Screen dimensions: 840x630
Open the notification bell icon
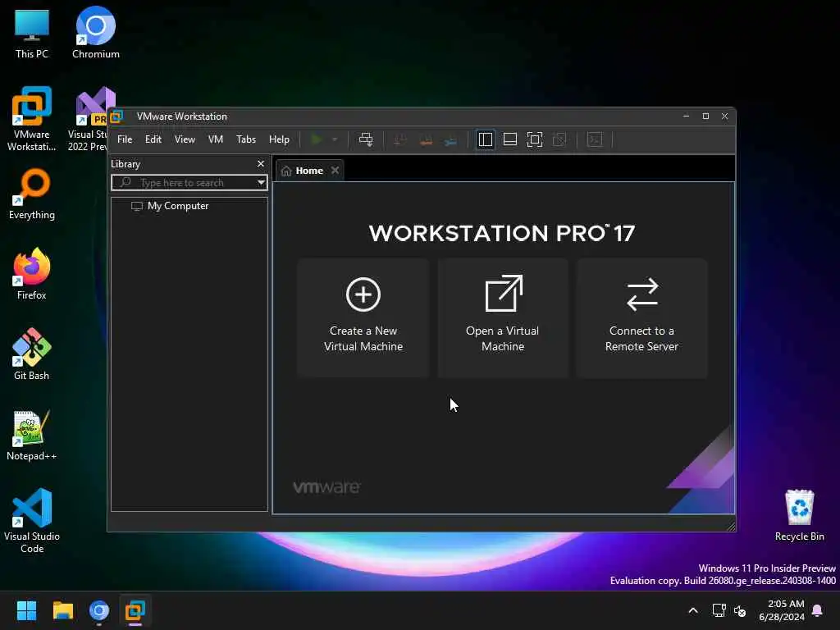[x=818, y=610]
